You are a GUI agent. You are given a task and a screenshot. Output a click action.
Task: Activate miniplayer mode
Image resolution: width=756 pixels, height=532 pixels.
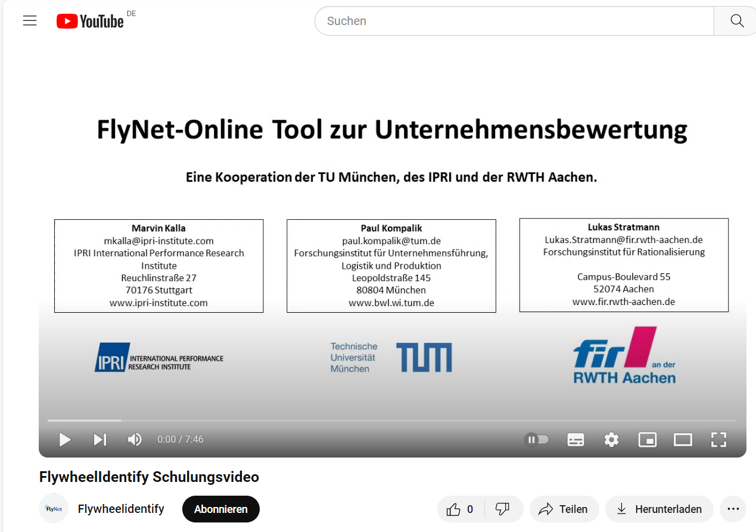647,439
